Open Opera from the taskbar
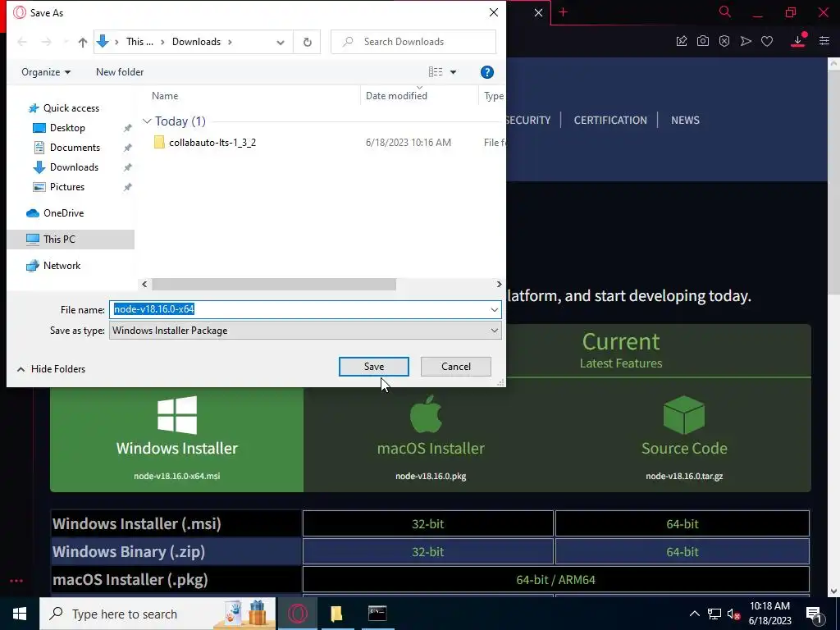This screenshot has width=840, height=630. pyautogui.click(x=297, y=614)
